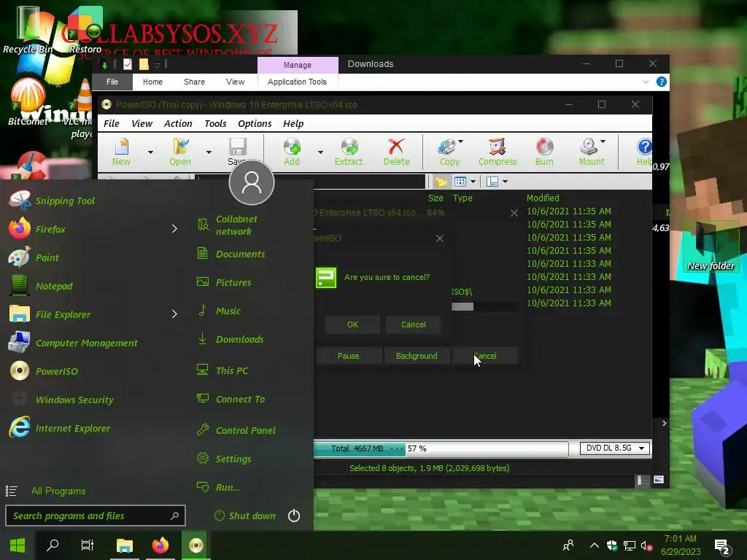Switch to the Share tab in Explorer
The image size is (747, 560).
coord(194,82)
